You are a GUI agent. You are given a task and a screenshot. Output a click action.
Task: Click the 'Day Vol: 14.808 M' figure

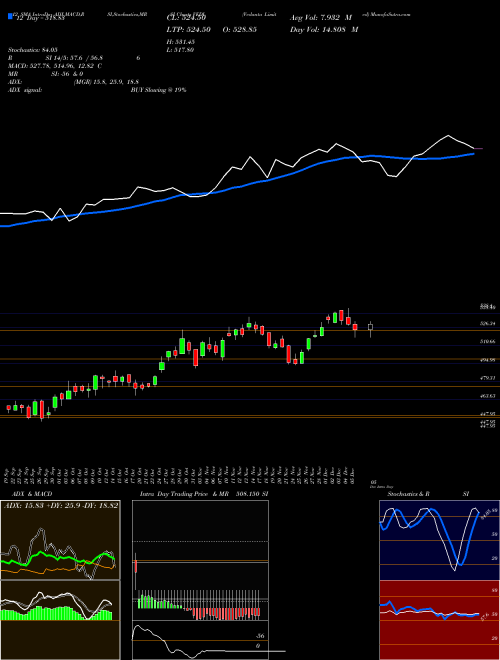(324, 29)
